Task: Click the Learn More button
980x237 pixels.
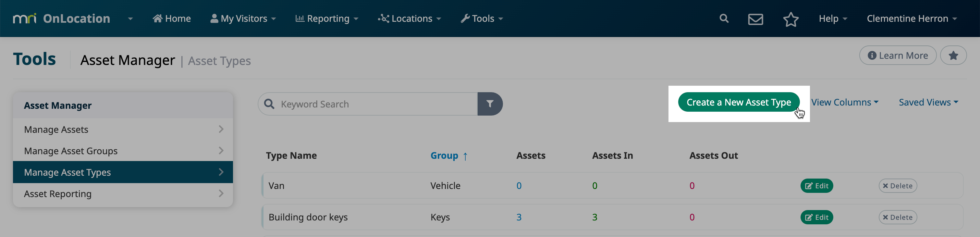Action: point(898,56)
